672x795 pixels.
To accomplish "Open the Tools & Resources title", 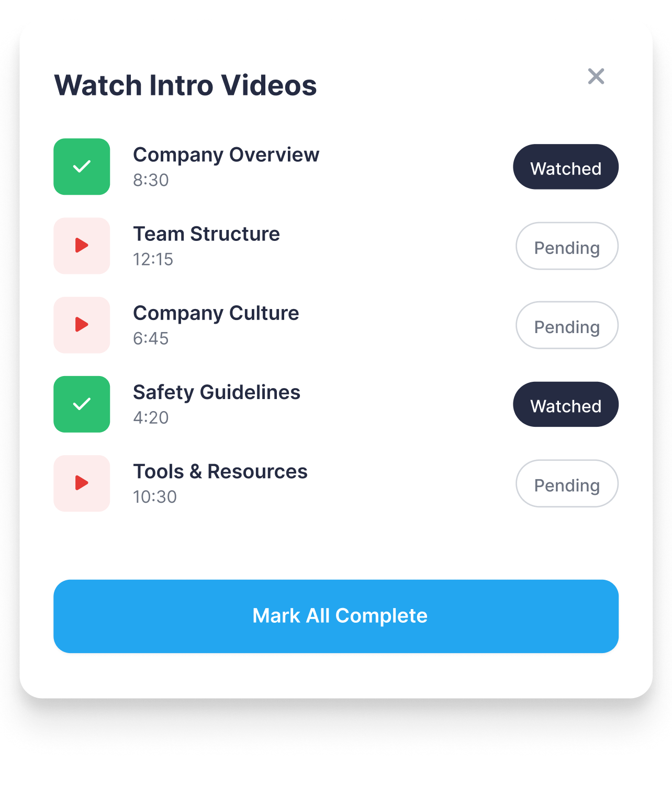I will (x=220, y=471).
